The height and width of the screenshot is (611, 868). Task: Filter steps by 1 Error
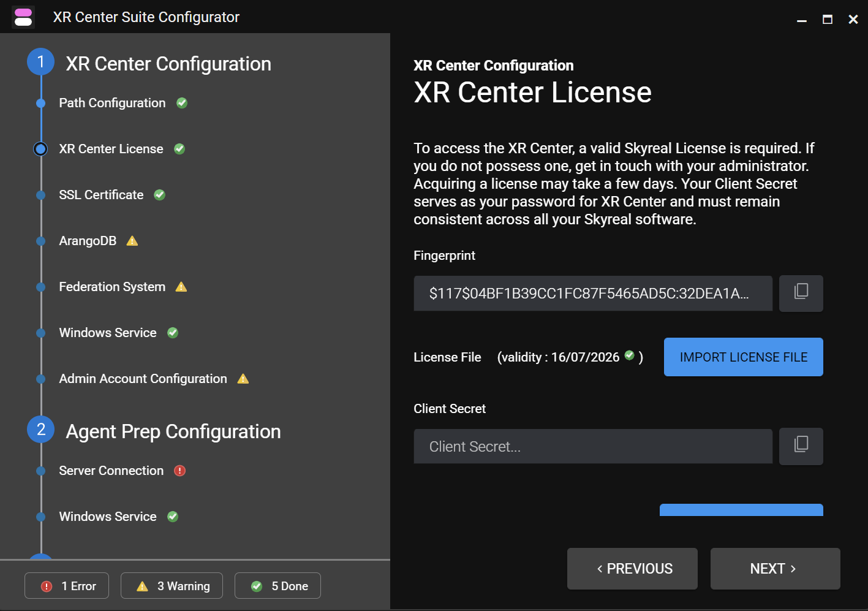tap(67, 586)
